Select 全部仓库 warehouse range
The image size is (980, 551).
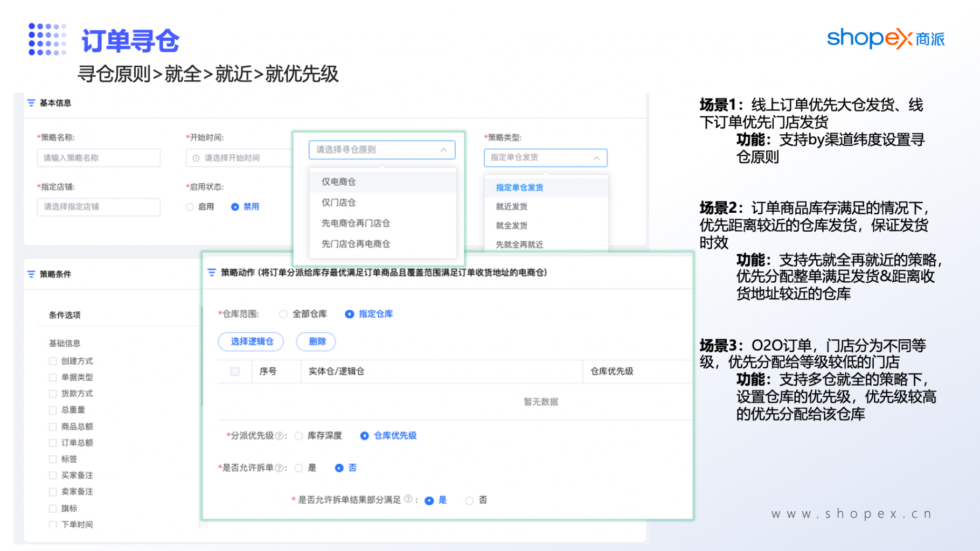click(x=283, y=314)
